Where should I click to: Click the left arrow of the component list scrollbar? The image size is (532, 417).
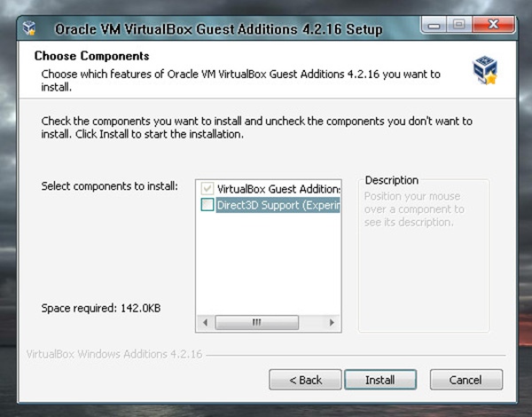click(x=204, y=323)
